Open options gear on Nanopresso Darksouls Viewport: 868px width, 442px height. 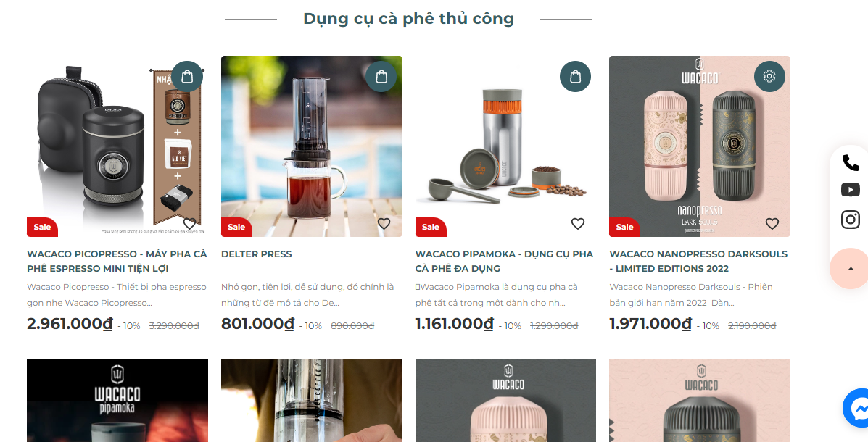tap(769, 76)
